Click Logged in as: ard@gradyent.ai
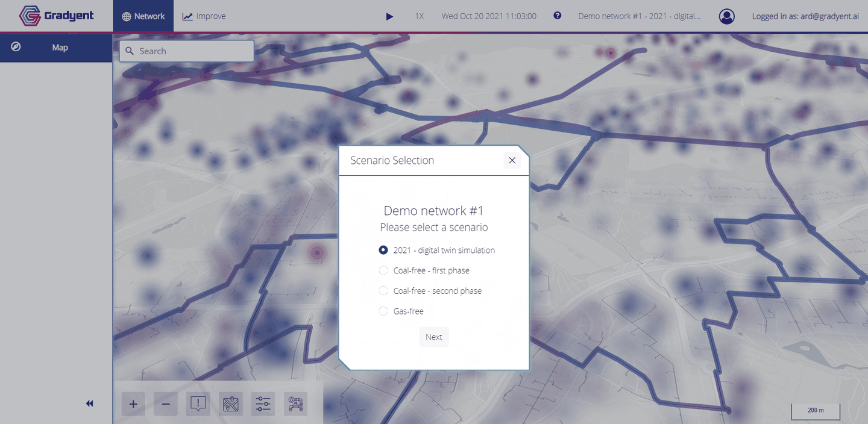Viewport: 868px width, 424px height. click(x=805, y=16)
